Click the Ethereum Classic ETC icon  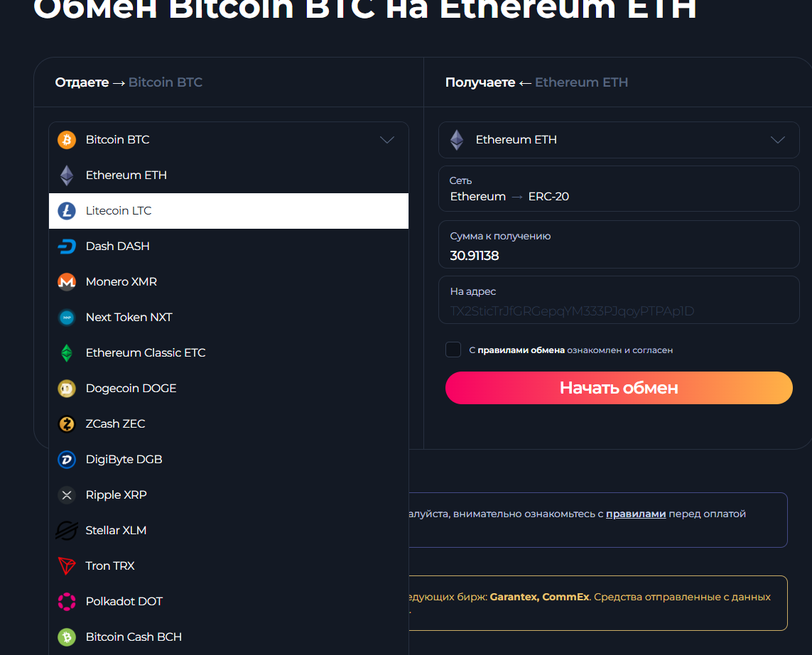[67, 353]
